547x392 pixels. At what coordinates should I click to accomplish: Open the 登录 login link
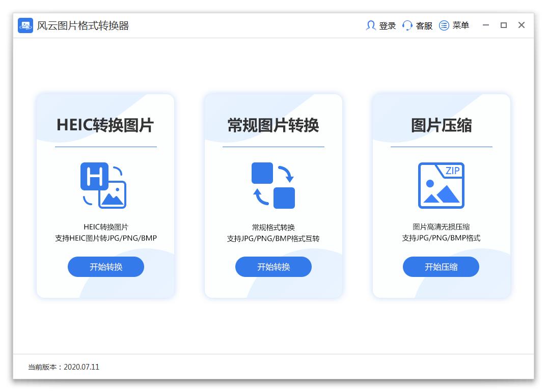387,25
